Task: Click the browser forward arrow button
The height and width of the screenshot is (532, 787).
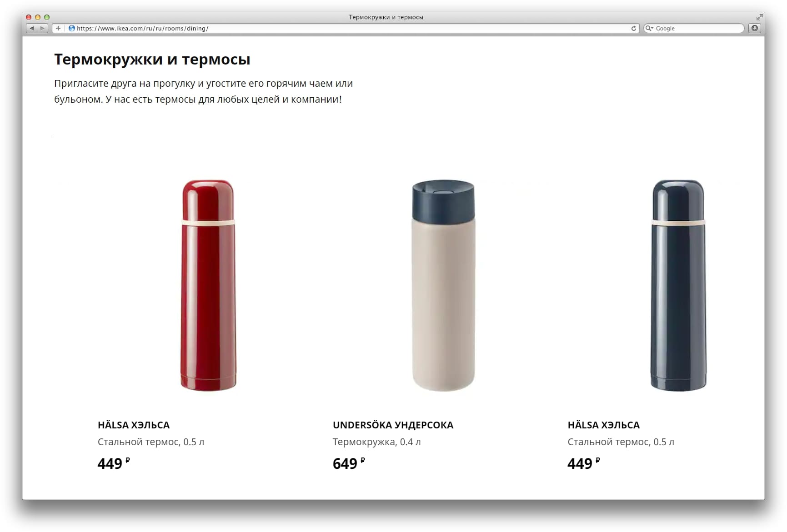Action: click(x=42, y=28)
